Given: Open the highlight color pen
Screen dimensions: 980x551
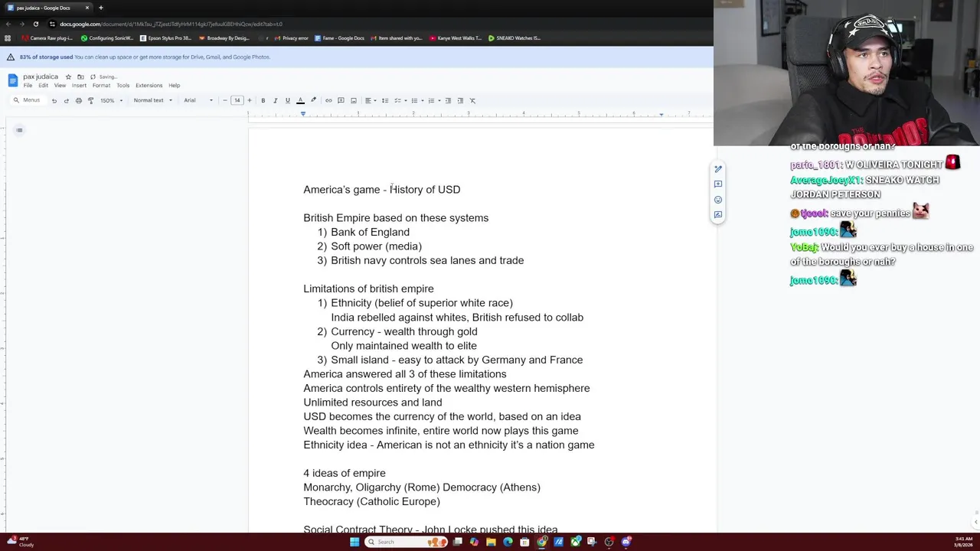Looking at the screenshot, I should 313,100.
